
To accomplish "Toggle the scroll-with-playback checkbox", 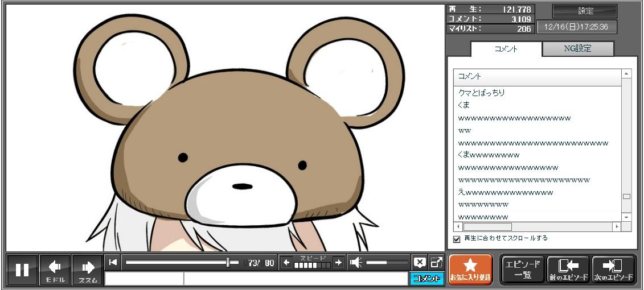I will (x=457, y=239).
